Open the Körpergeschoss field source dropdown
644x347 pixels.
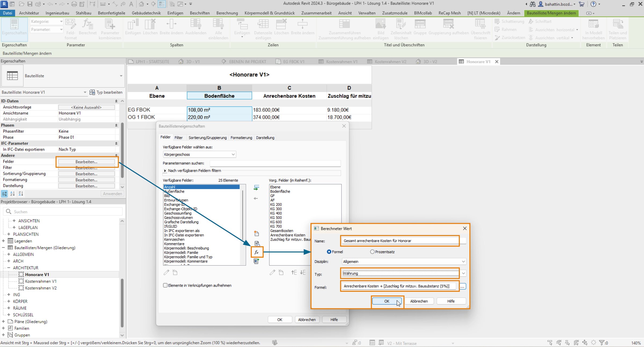(x=199, y=154)
